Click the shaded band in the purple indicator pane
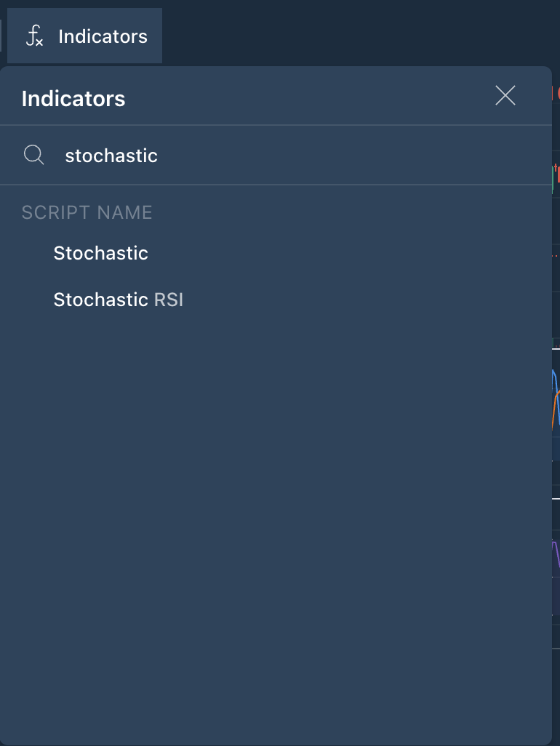This screenshot has height=746, width=560. (x=556, y=595)
